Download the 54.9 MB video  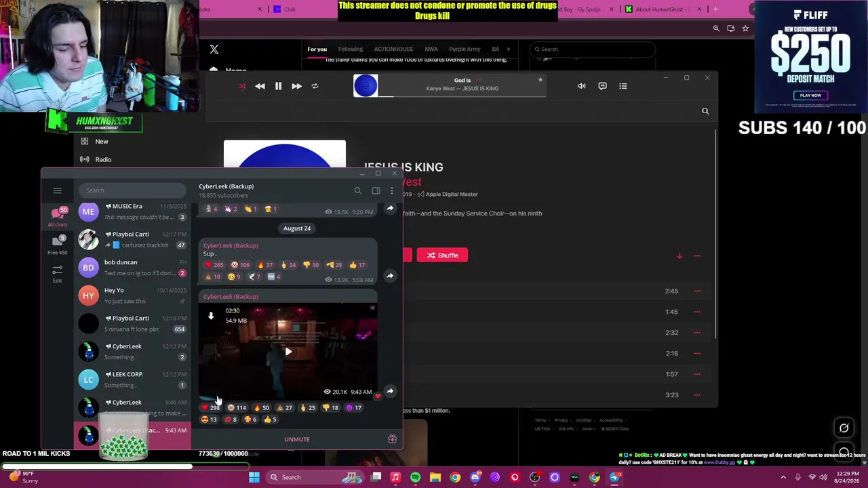211,316
